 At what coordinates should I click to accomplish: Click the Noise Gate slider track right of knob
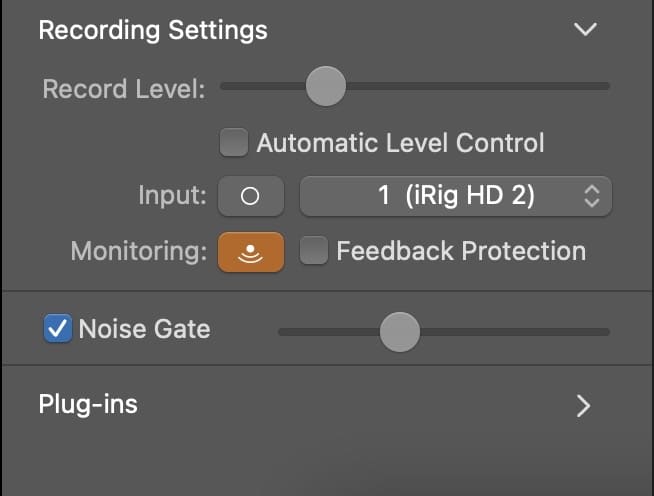point(515,332)
